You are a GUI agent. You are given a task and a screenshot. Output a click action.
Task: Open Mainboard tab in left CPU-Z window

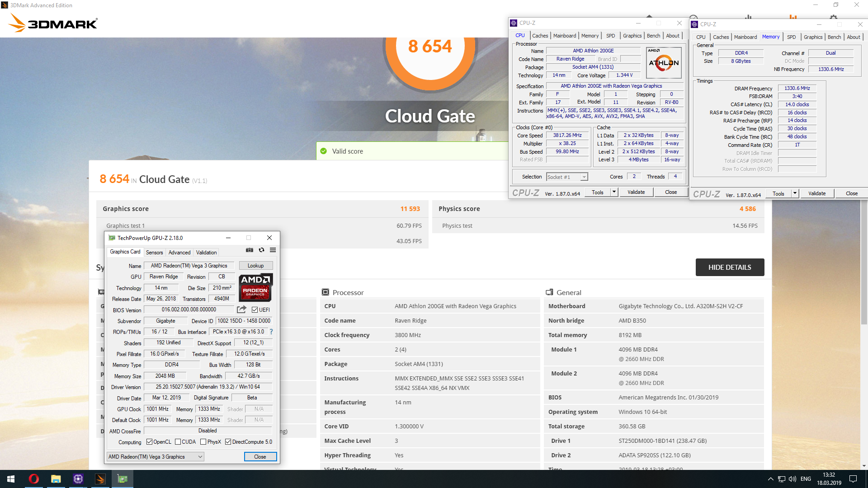point(565,36)
